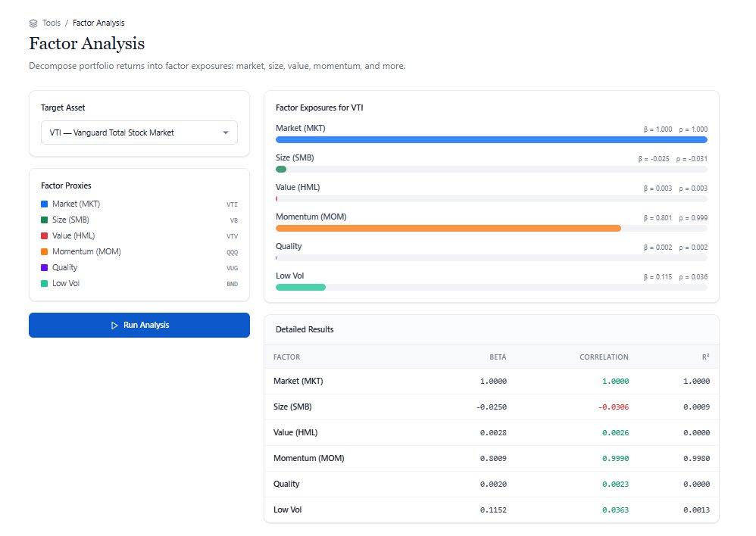Screen dimensions: 756x536
Task: Click the R² column header
Action: click(706, 357)
